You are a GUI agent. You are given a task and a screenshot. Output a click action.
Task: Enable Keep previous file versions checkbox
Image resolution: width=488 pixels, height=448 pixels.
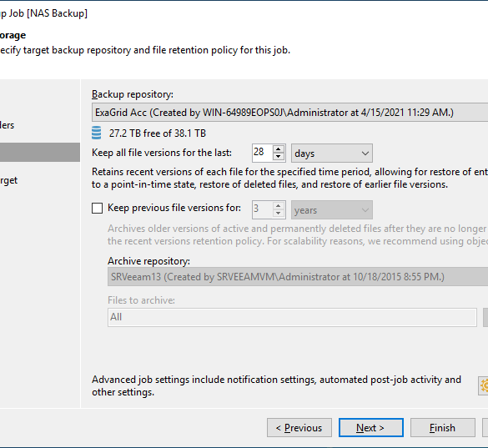pos(97,208)
